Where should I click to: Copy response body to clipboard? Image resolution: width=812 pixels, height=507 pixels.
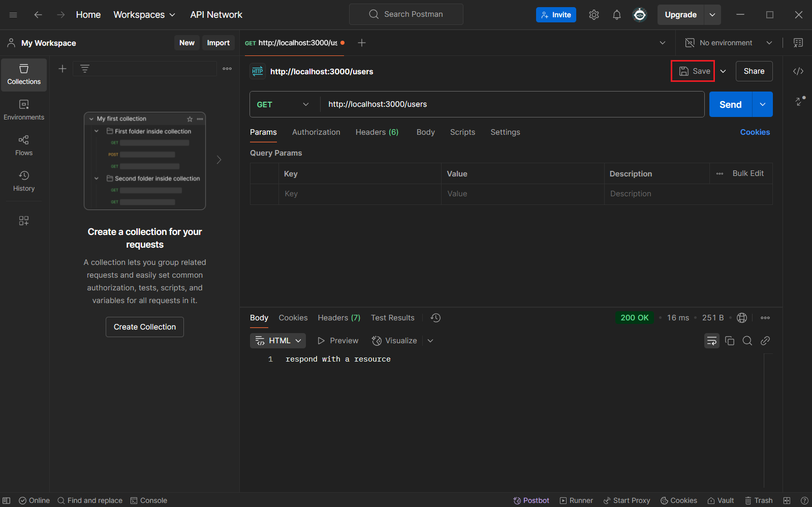730,341
